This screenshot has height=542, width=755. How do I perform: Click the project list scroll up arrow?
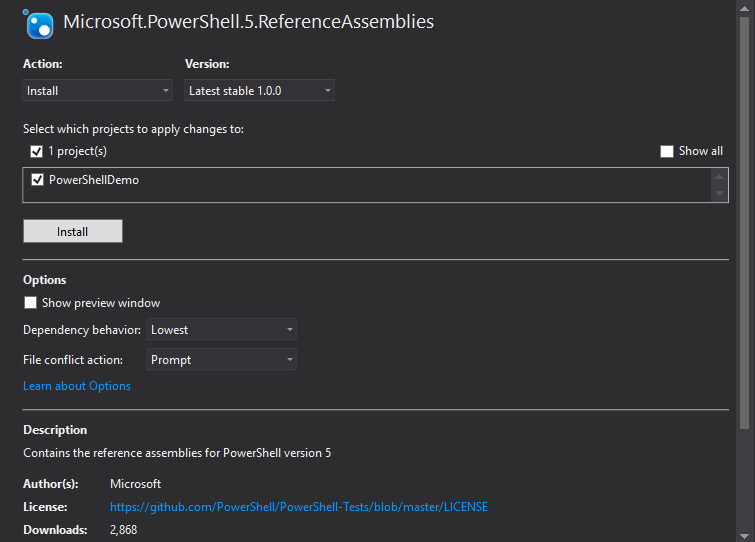(x=719, y=177)
